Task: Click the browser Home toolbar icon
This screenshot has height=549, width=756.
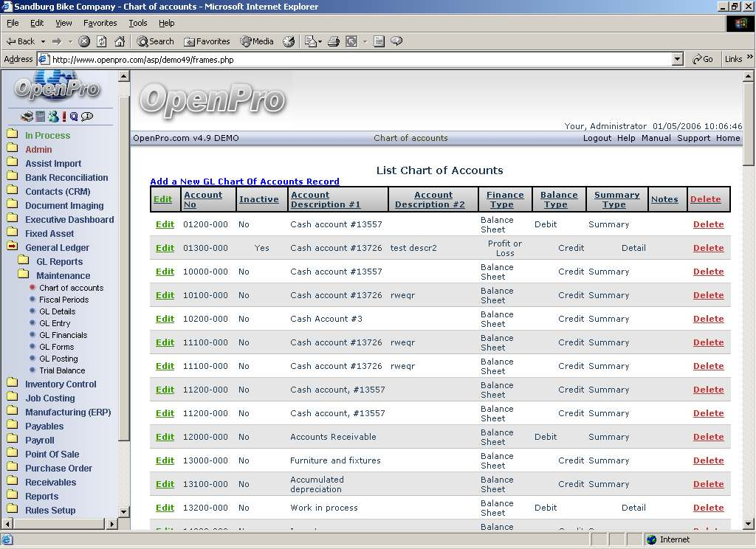Action: click(x=120, y=41)
